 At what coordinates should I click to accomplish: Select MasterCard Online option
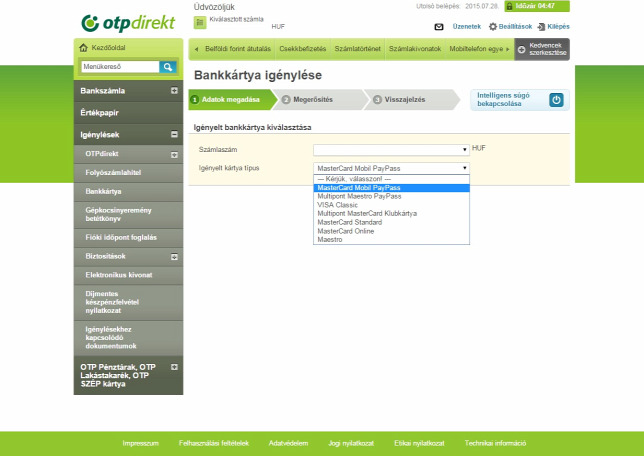(x=391, y=231)
